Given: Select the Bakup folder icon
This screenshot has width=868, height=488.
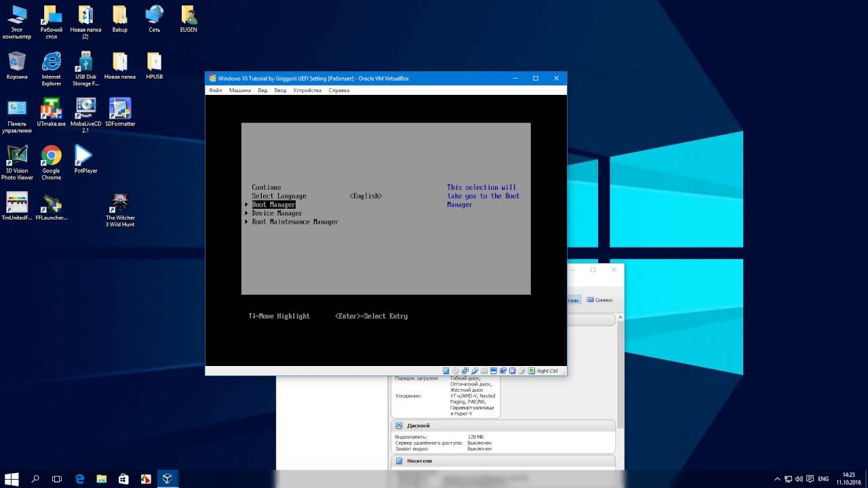Looking at the screenshot, I should point(120,20).
